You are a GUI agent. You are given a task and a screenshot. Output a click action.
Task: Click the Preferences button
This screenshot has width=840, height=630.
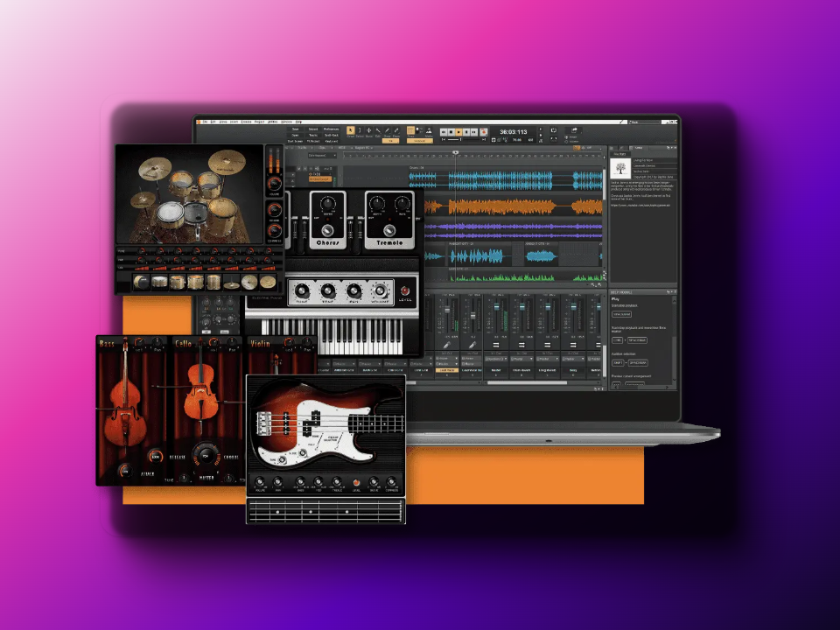(x=331, y=129)
